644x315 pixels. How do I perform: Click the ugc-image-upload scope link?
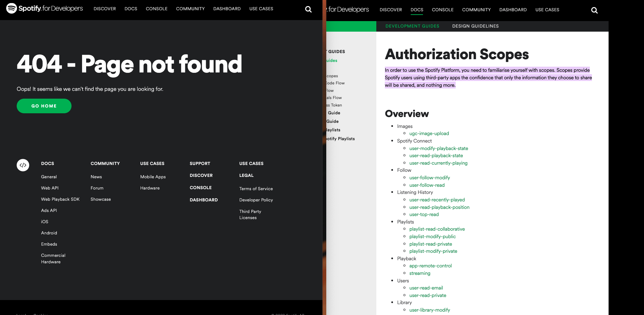(429, 134)
